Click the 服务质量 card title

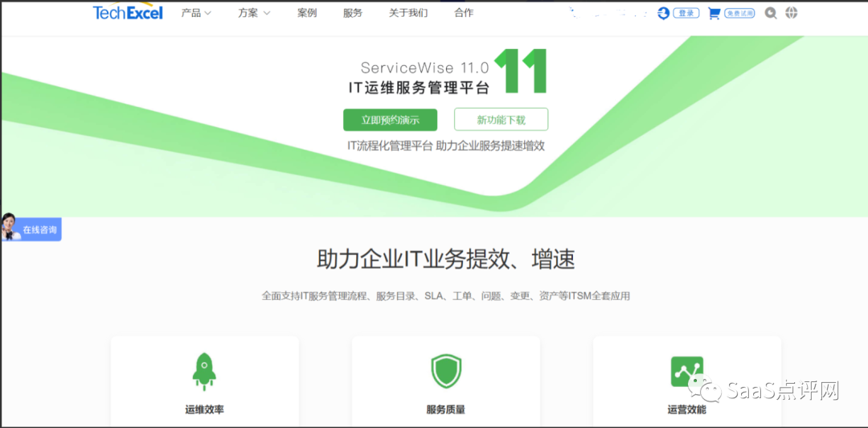coord(446,410)
